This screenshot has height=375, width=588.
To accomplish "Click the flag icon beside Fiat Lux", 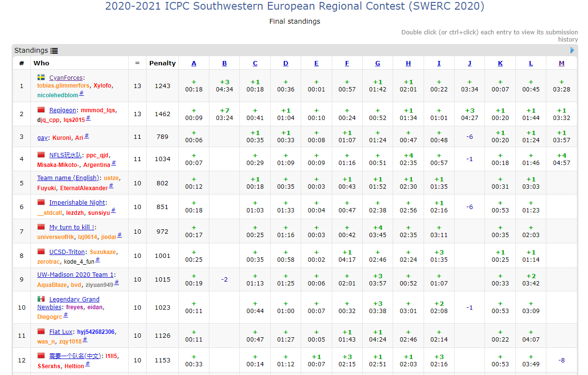I will tap(41, 331).
